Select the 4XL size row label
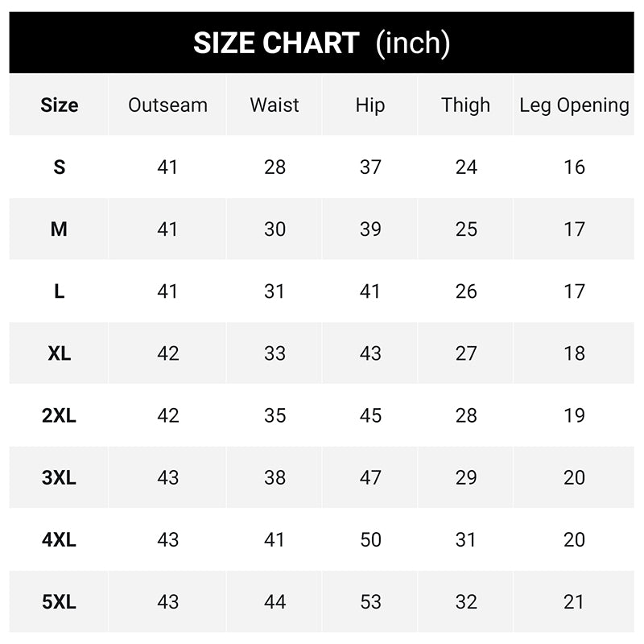644x644 pixels. coord(60,539)
